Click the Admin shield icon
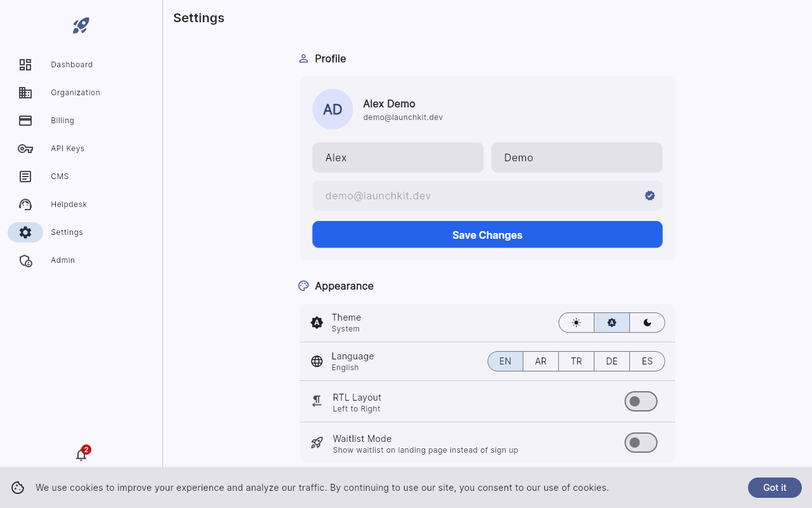This screenshot has width=812, height=508. [25, 260]
